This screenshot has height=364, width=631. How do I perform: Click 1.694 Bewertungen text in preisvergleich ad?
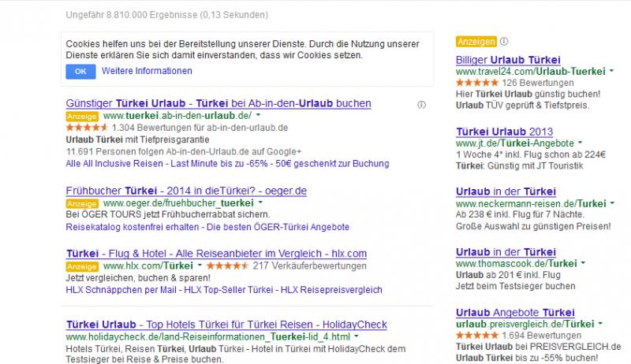point(542,336)
